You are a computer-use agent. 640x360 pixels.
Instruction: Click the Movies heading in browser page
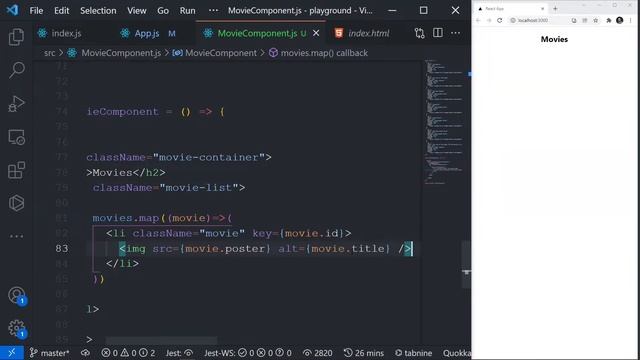[554, 39]
